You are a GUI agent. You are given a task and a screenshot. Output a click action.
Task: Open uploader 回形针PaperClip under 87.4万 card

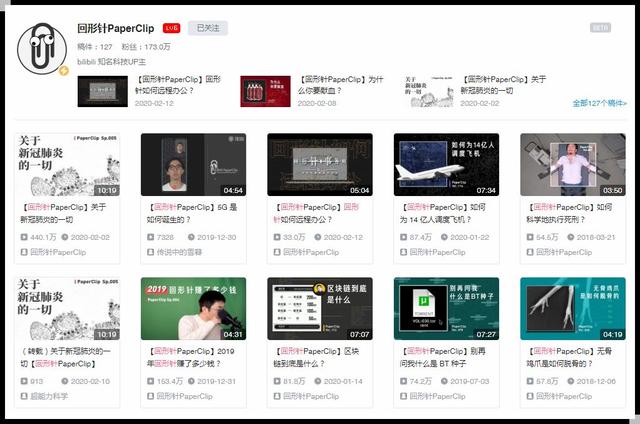coord(438,252)
